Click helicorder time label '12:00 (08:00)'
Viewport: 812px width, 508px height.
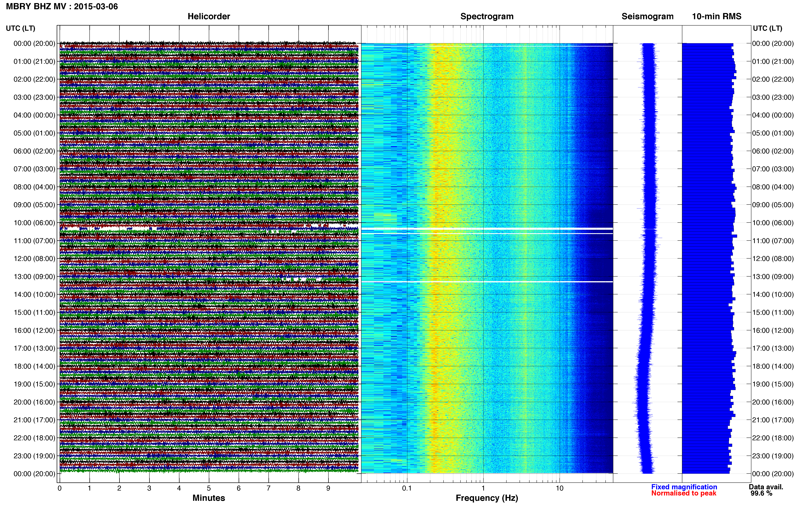coord(34,259)
